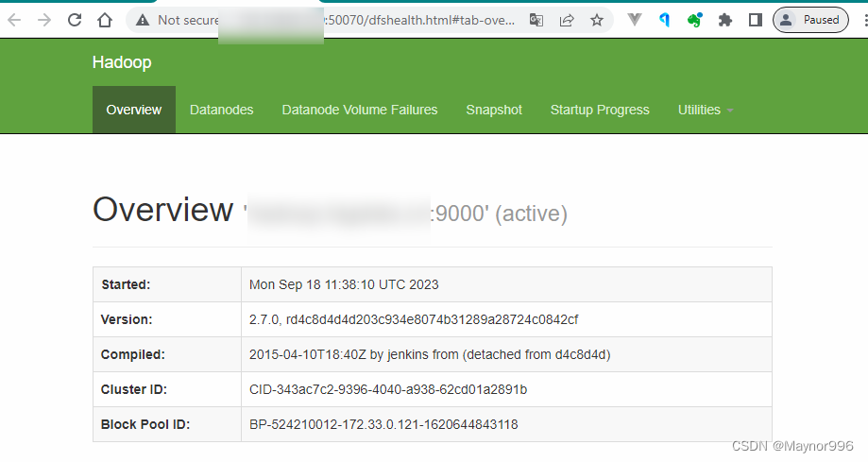Select the '2015-04-10T18:40Z by jenkins' value
Viewport: 868px width, 462px height.
(430, 354)
